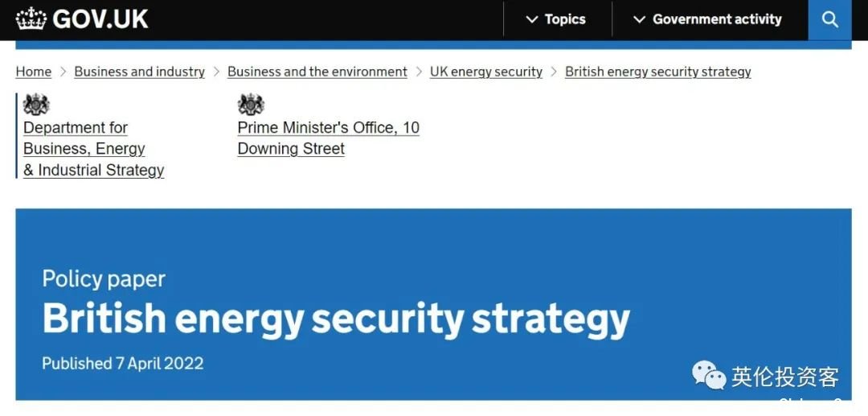
Task: Click the British energy security strategy heading
Action: 336,319
